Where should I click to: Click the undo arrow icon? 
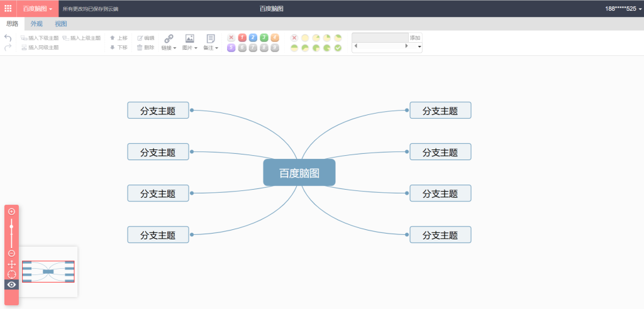pyautogui.click(x=8, y=38)
